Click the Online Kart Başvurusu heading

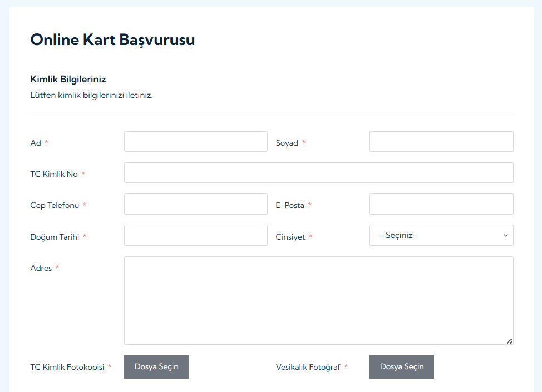pos(112,40)
